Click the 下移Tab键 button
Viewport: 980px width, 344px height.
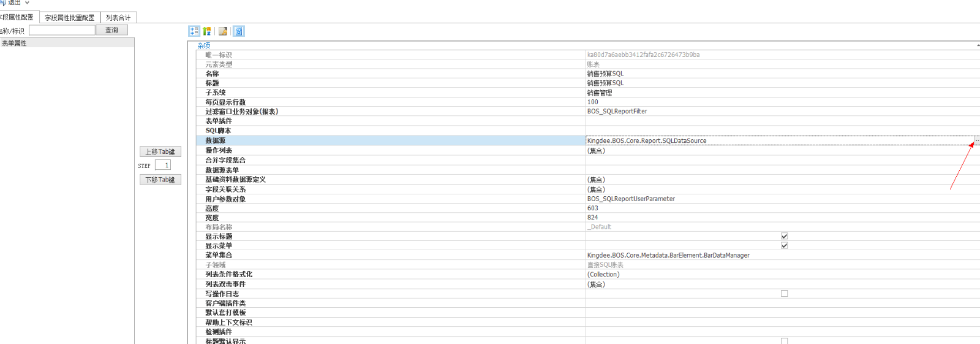pyautogui.click(x=160, y=180)
